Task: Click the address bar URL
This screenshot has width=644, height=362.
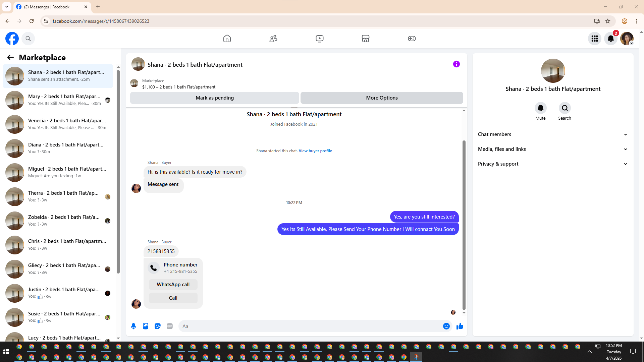Action: point(101,21)
